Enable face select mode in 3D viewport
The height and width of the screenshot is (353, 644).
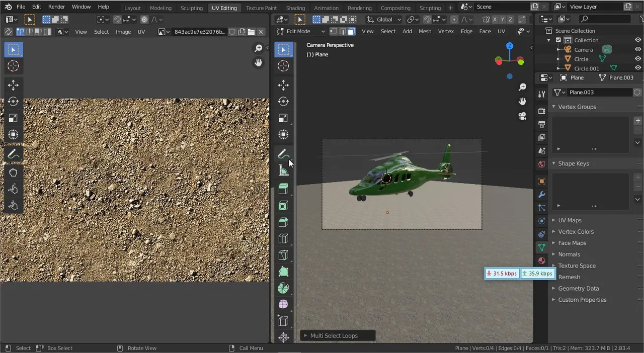pyautogui.click(x=351, y=31)
